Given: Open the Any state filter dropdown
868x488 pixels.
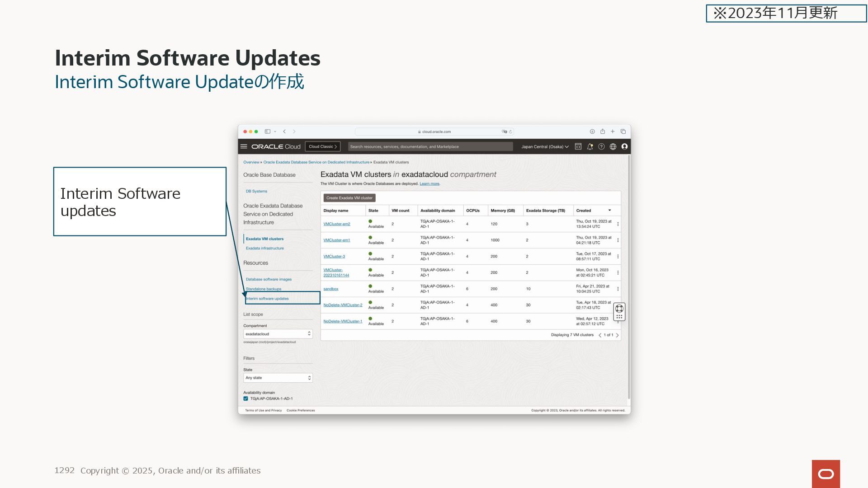Looking at the screenshot, I should pos(278,378).
